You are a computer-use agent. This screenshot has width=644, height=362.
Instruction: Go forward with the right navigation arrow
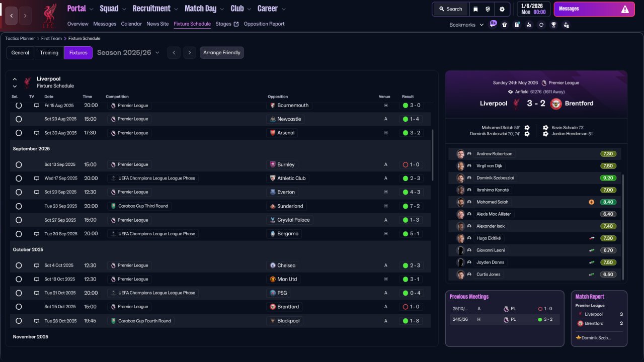(x=25, y=16)
